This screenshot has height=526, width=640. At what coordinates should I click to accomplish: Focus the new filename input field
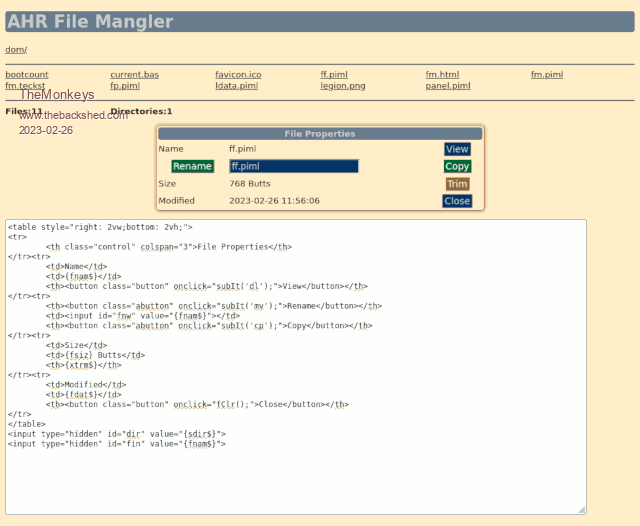[x=293, y=166]
